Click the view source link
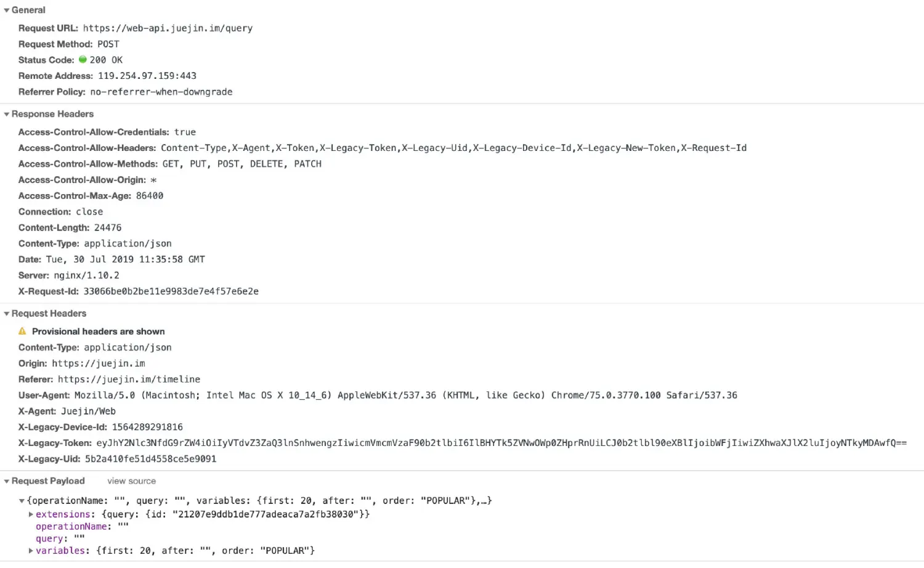This screenshot has width=924, height=568. [x=131, y=481]
